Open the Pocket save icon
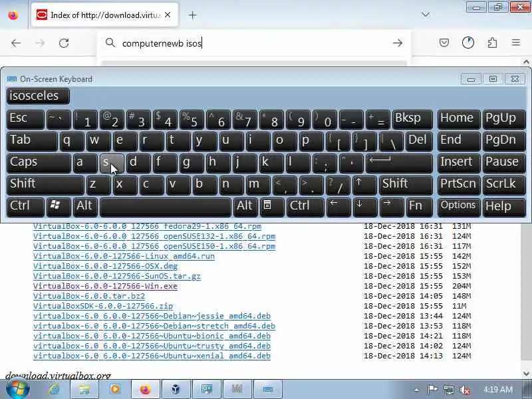This screenshot has height=399, width=532. tap(444, 43)
